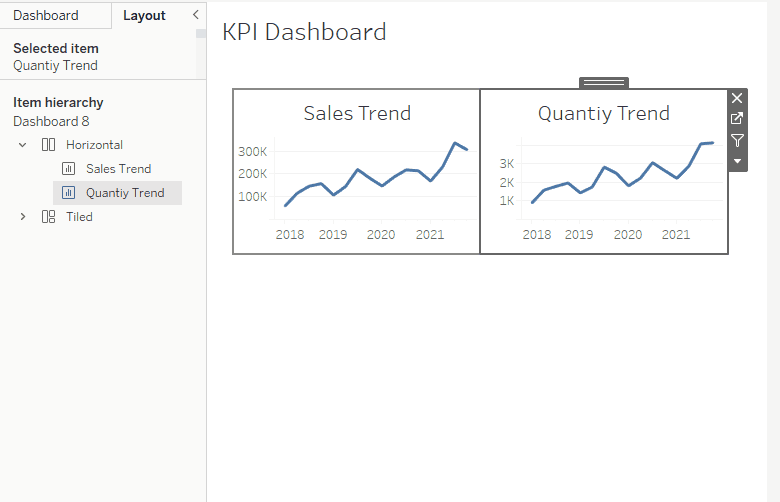Collapse the Horizontal container node
Viewport: 780px width, 502px height.
point(22,145)
